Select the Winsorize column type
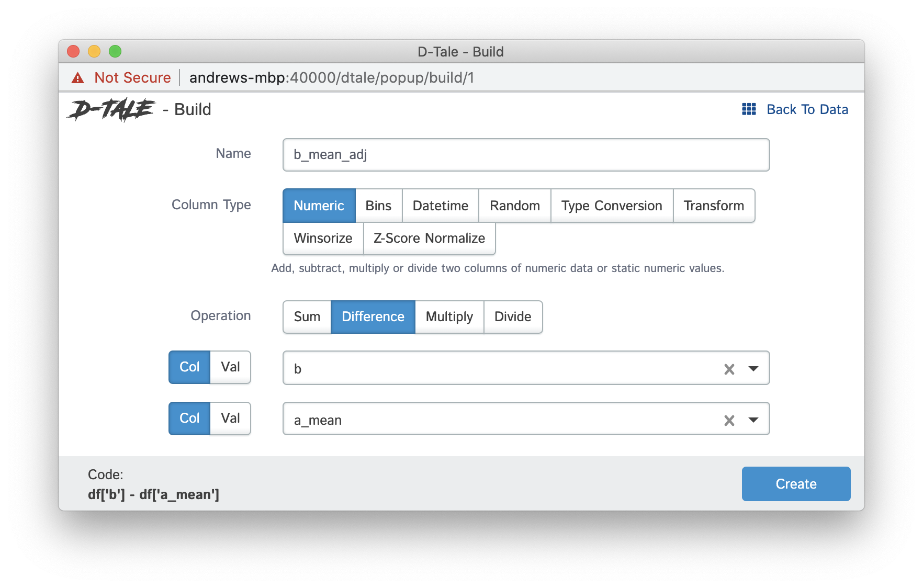Screen dimensions: 923x588 coord(323,239)
